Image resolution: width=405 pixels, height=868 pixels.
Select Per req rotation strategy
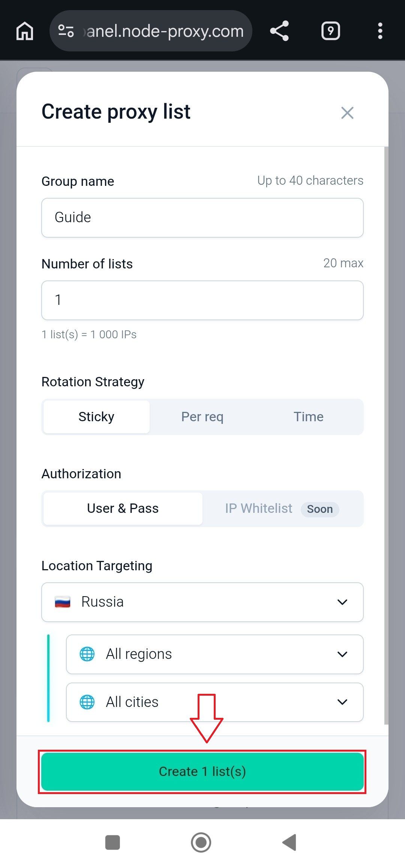tap(202, 417)
